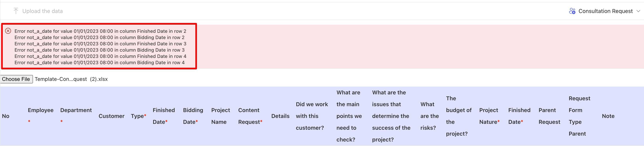Click the Parent Request column header

(549, 116)
